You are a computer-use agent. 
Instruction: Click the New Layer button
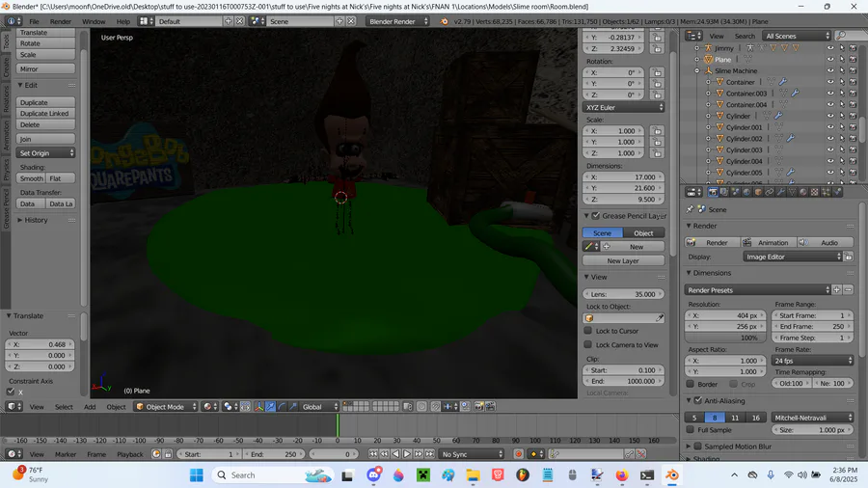623,260
